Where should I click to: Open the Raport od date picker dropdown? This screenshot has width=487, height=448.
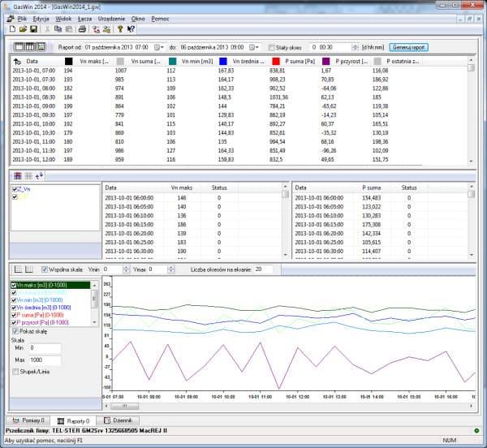point(159,48)
